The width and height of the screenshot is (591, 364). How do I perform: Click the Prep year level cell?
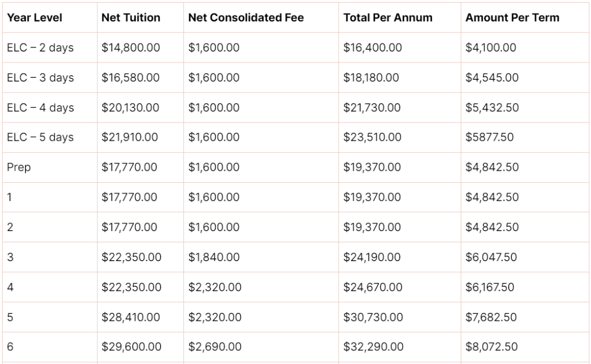[19, 167]
